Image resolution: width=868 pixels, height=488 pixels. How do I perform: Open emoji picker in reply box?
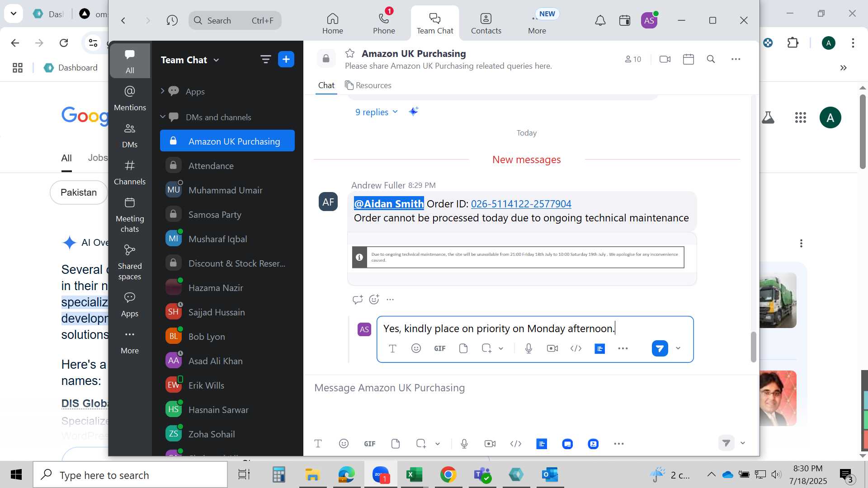pos(416,348)
